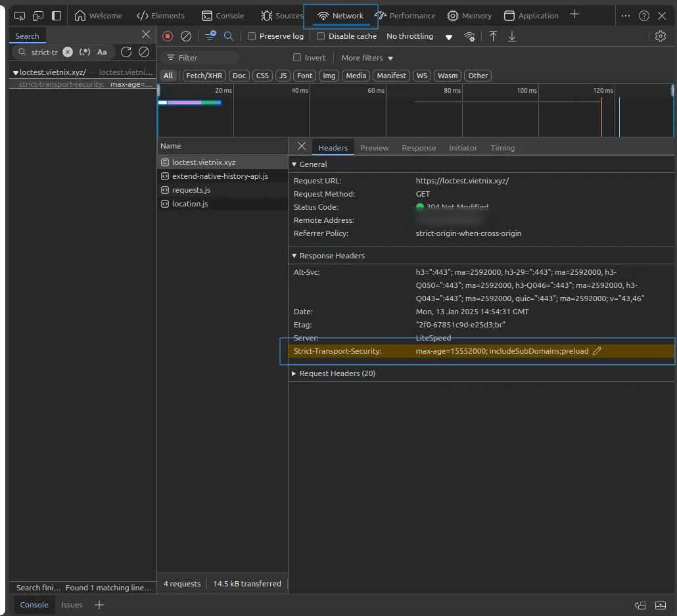Clear the network log
Image resolution: width=677 pixels, height=616 pixels.
point(186,36)
